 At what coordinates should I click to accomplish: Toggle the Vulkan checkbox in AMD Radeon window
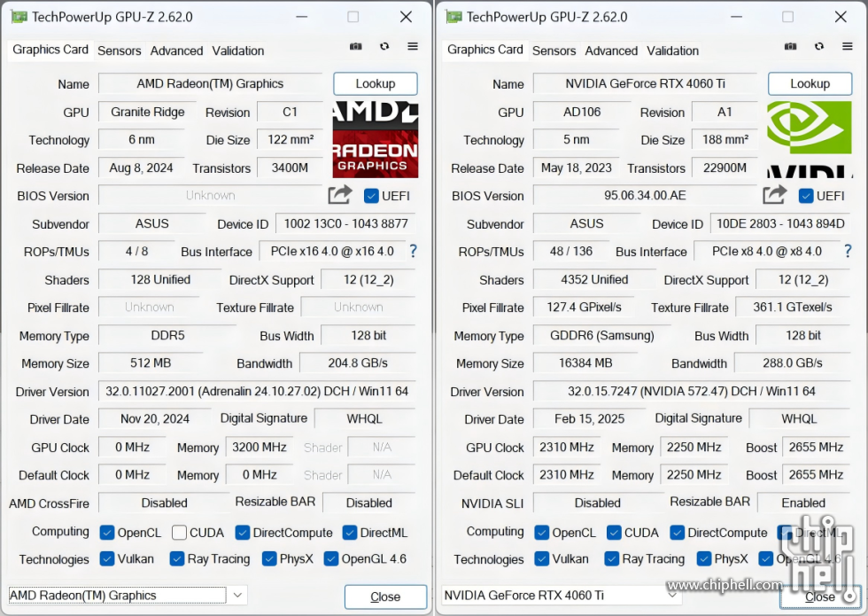pos(107,558)
